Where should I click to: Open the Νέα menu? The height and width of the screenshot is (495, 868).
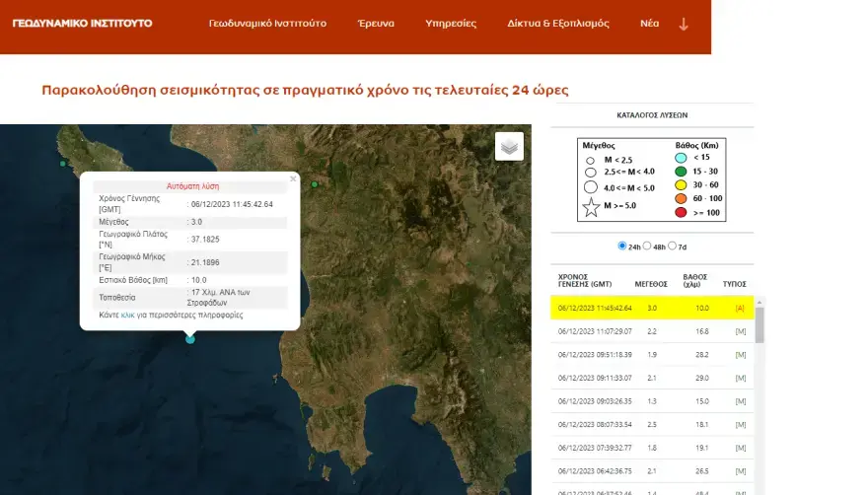tap(649, 23)
